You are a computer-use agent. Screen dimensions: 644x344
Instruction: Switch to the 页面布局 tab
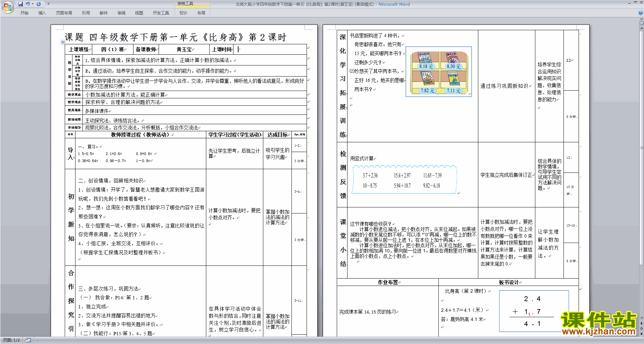(x=64, y=13)
